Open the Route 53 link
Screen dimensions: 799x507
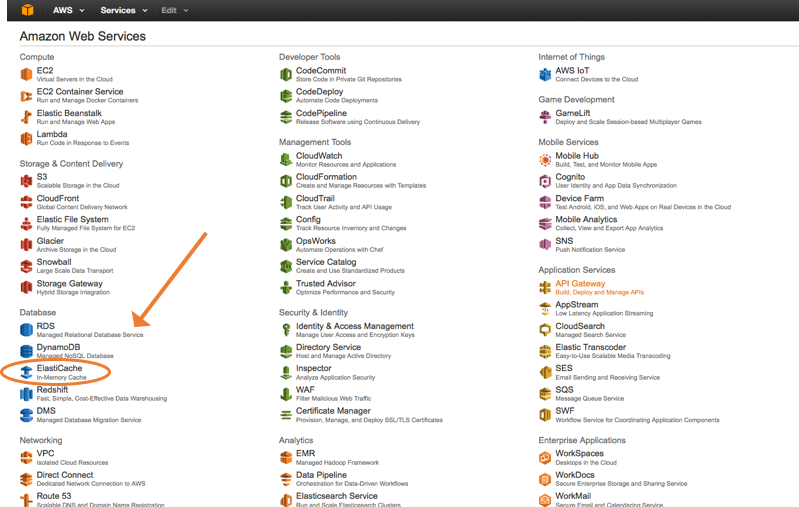(x=54, y=496)
